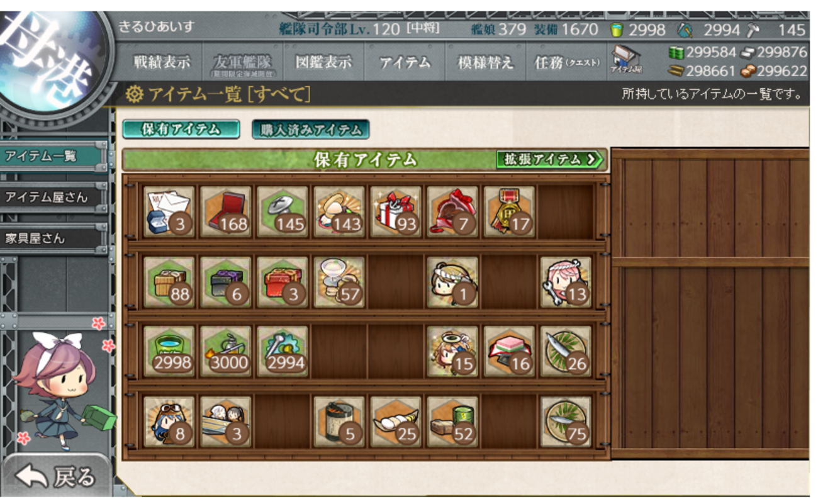Screen dimensions: 818x504
Task: Click the saury fish item showing 75
Action: (x=566, y=421)
